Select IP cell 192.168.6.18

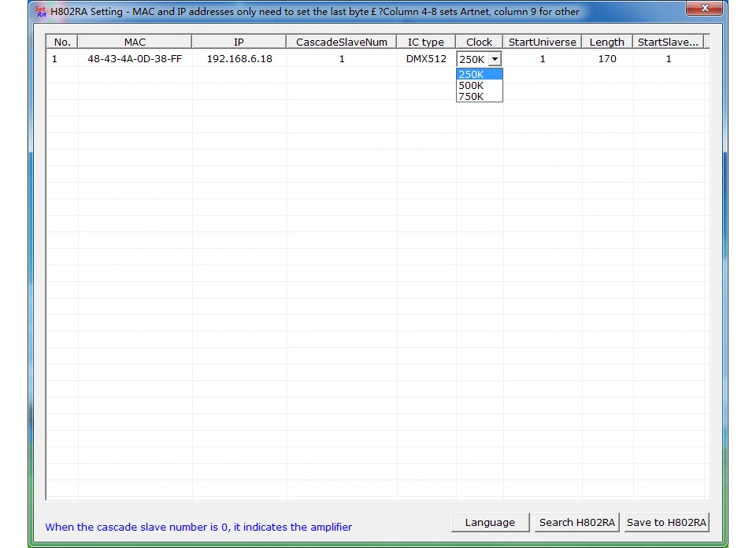pos(239,59)
